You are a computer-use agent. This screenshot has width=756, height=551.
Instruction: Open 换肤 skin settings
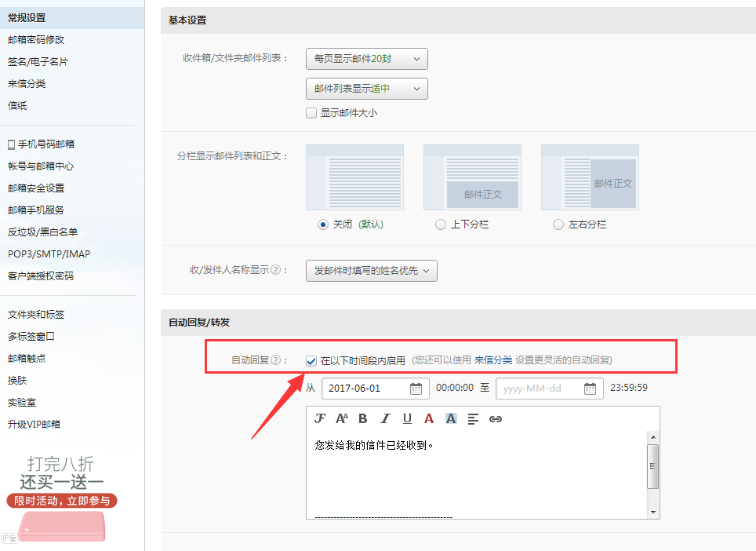pyautogui.click(x=17, y=380)
